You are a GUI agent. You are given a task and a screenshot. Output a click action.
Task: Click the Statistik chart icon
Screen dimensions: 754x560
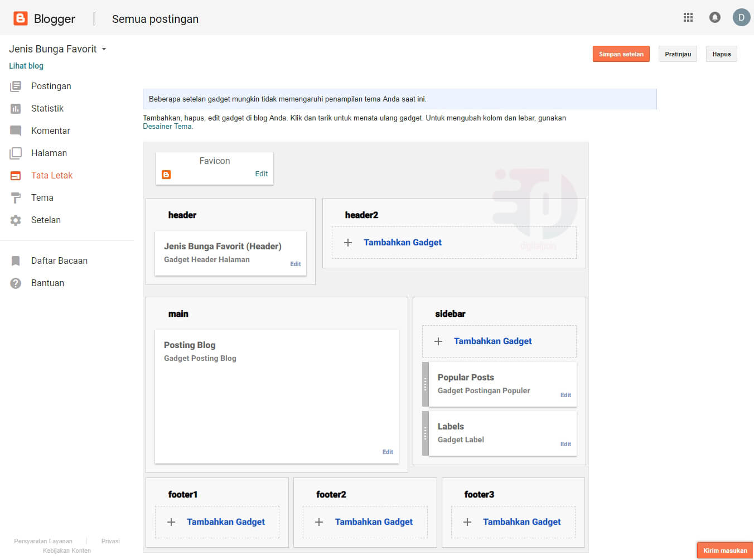16,108
